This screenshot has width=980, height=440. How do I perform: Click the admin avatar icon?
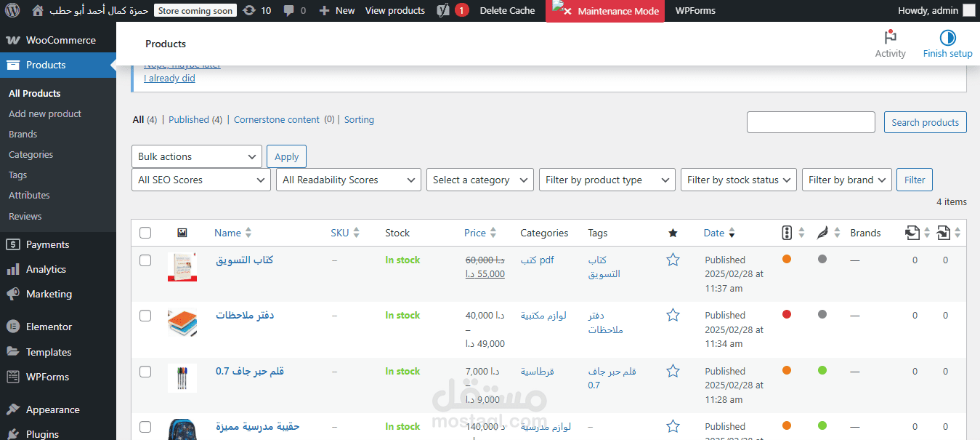969,11
